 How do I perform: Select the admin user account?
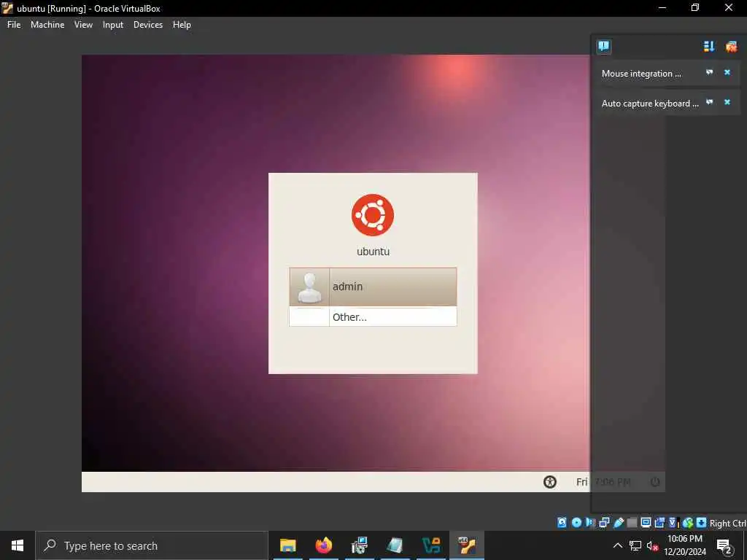(x=373, y=287)
